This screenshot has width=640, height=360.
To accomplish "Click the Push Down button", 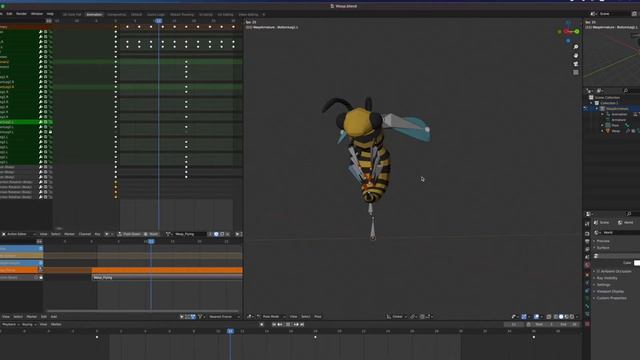I will pyautogui.click(x=129, y=234).
